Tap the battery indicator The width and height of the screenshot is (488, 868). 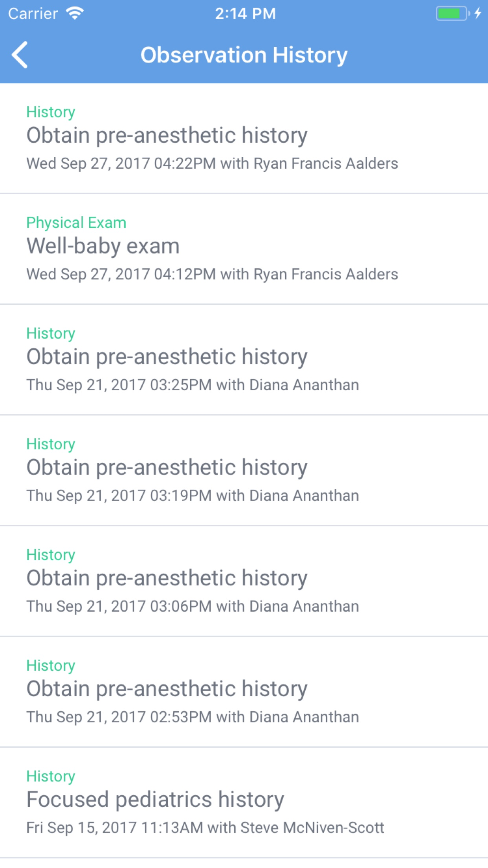click(x=450, y=13)
